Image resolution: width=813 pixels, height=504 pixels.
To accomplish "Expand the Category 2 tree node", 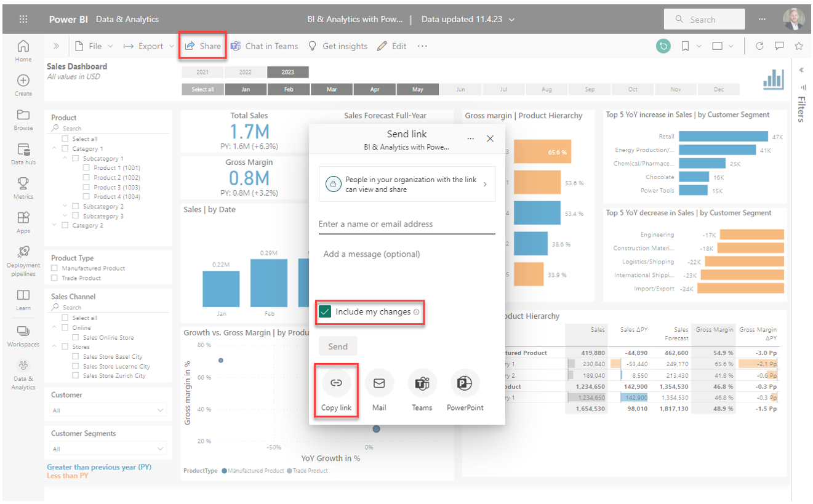I will [55, 225].
